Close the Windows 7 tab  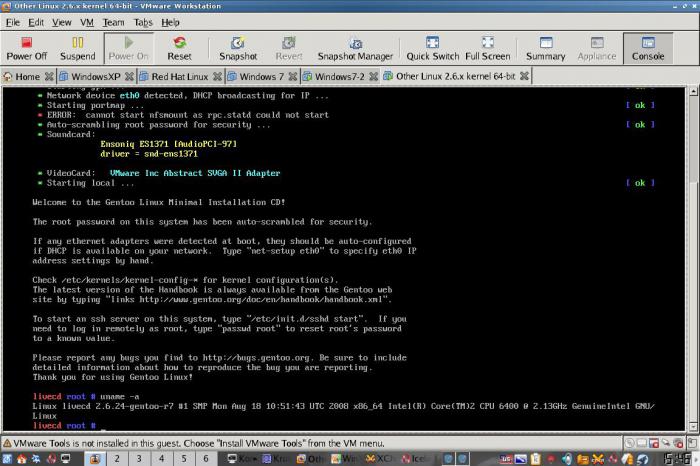pos(293,77)
